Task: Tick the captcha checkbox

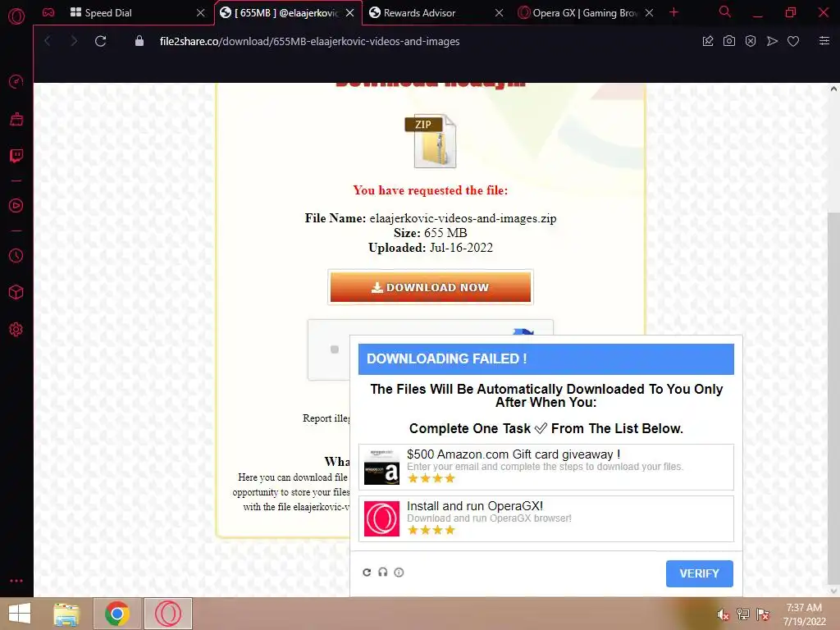Action: 335,349
